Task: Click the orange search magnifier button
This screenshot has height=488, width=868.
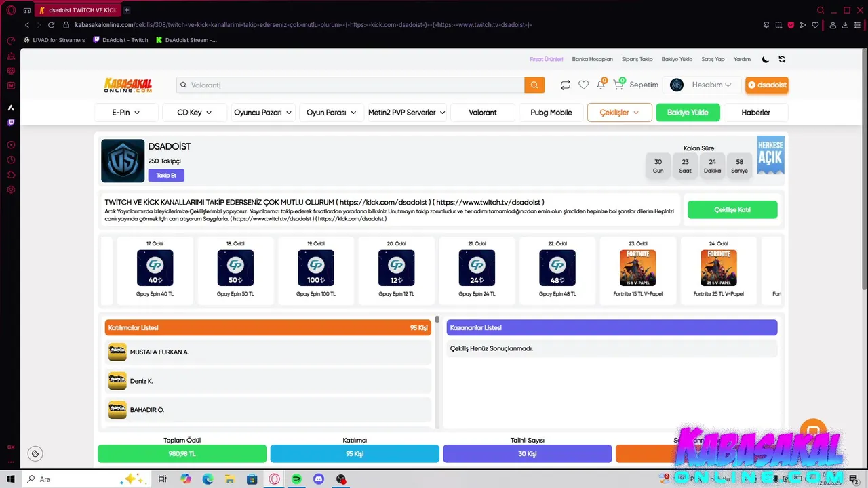Action: (534, 85)
